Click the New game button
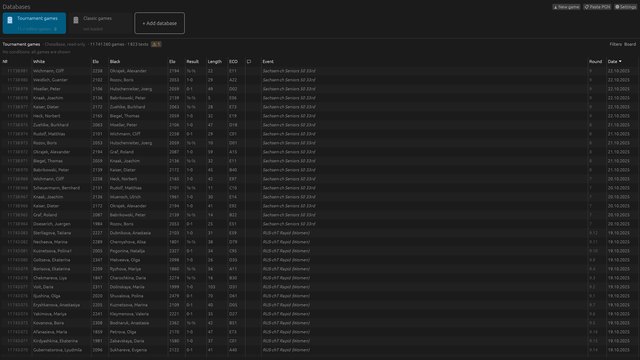 pyautogui.click(x=566, y=7)
